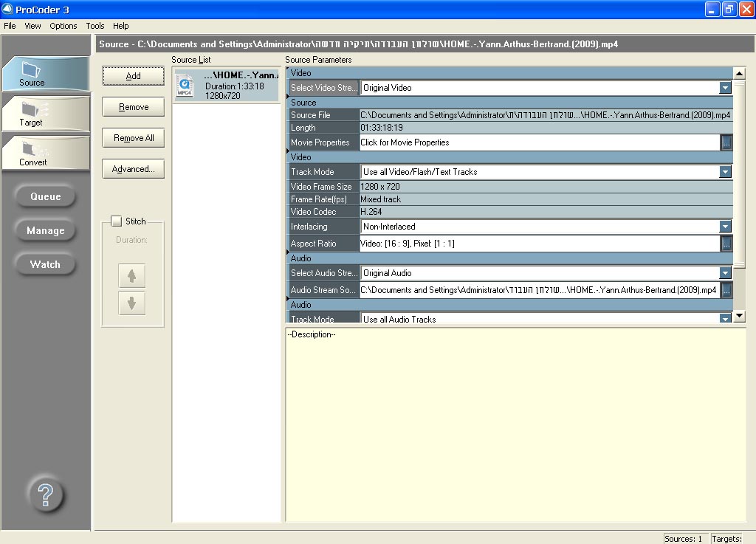Image resolution: width=756 pixels, height=544 pixels.
Task: Open Advanced source options
Action: click(x=133, y=168)
